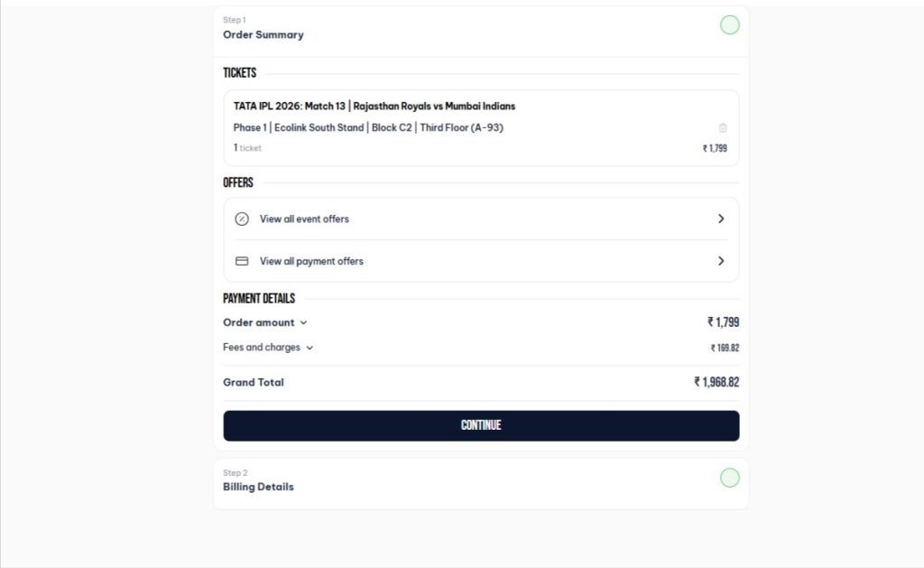
Task: Click the Grand Total amount ₹1,968.82
Action: pos(716,382)
